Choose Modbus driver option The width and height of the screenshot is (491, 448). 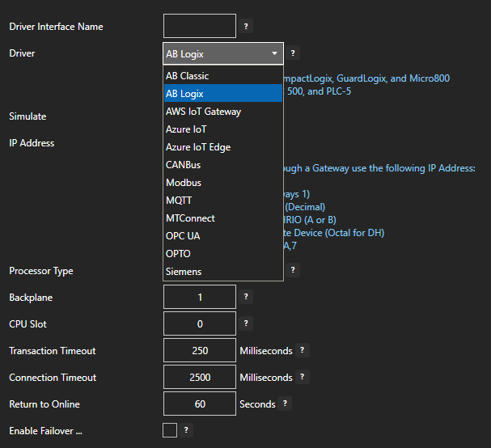(184, 183)
